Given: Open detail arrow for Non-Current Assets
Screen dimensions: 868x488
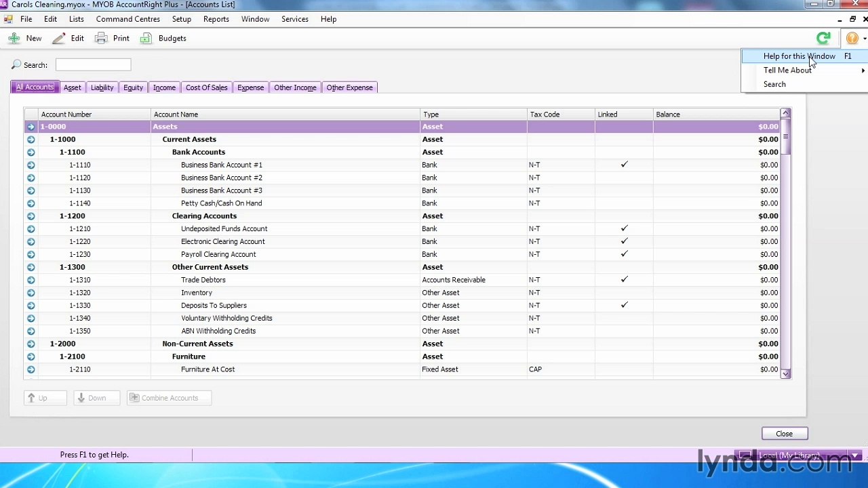Looking at the screenshot, I should click(31, 344).
